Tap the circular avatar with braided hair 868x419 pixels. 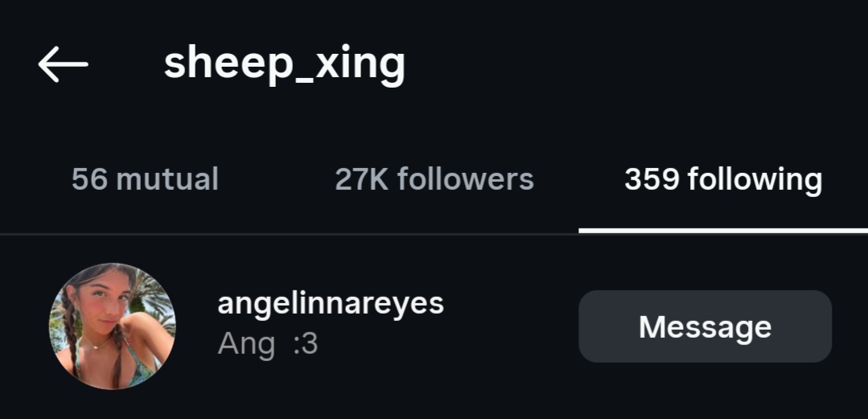(113, 326)
